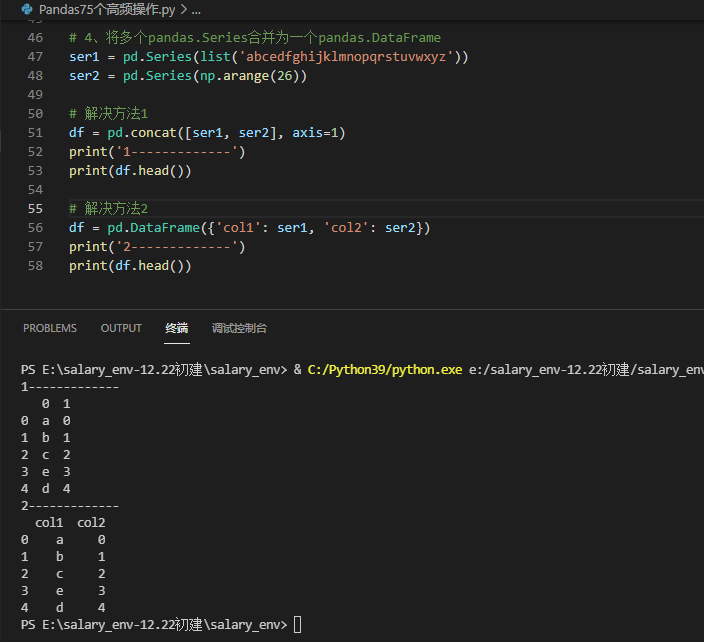Image resolution: width=704 pixels, height=642 pixels.
Task: Click the 'col1' key string on line 56
Action: tap(238, 228)
